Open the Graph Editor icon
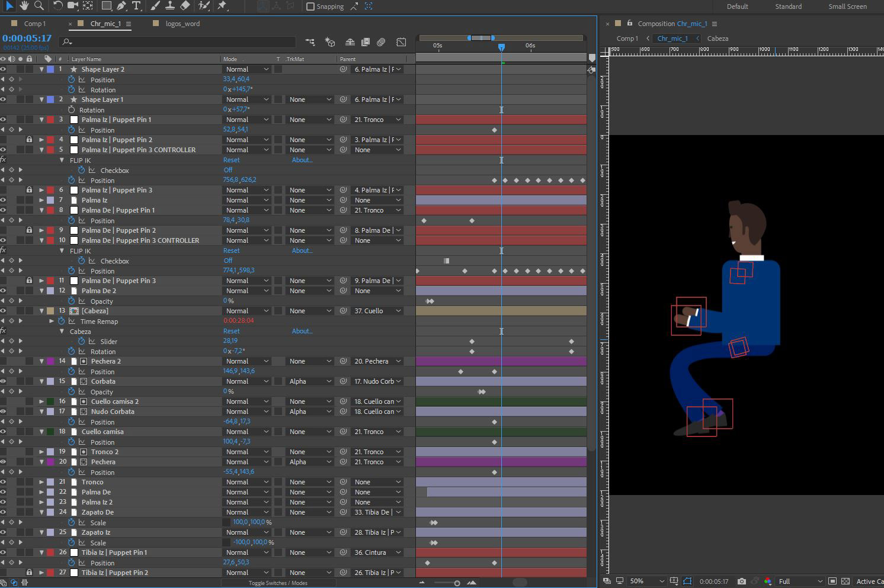Viewport: 884px width, 588px height. (401, 42)
